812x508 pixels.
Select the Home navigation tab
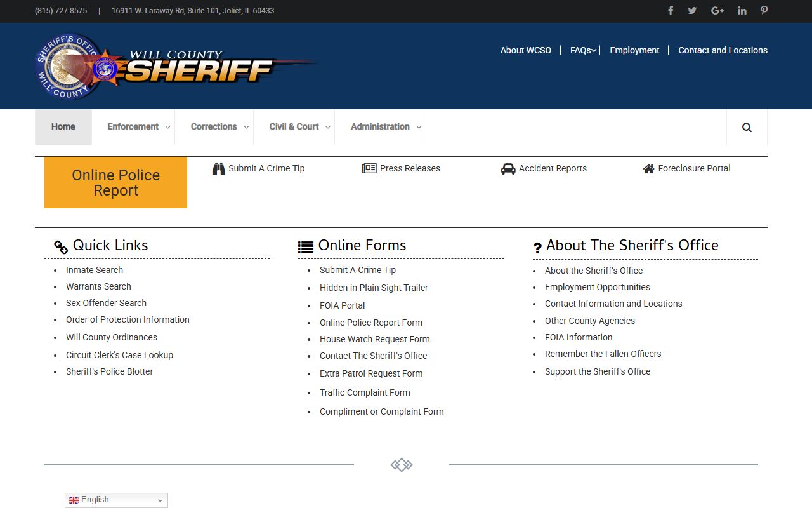(x=63, y=127)
